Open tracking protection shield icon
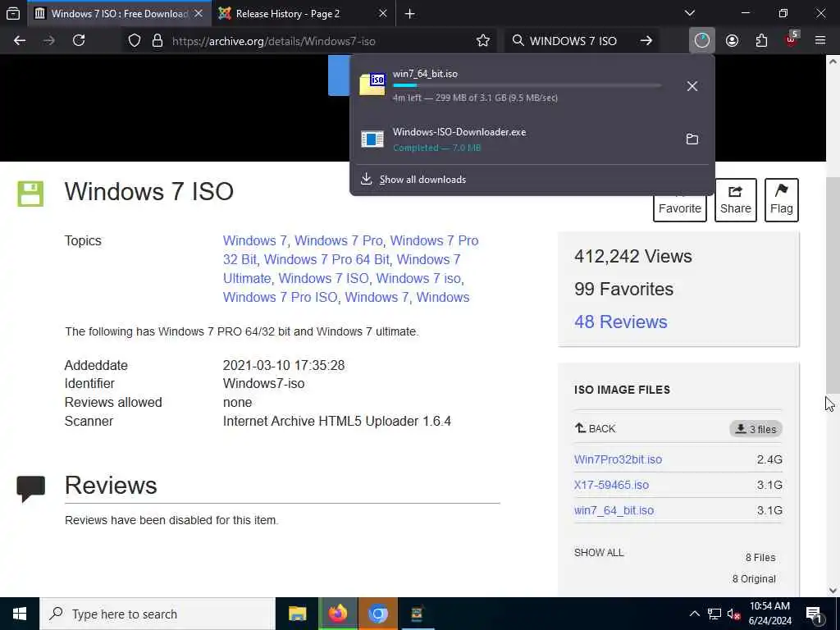The width and height of the screenshot is (840, 630). click(x=135, y=41)
